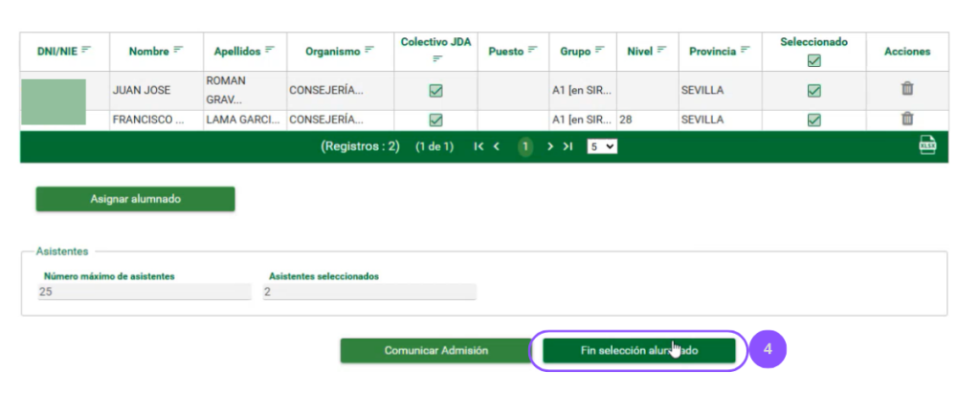Click CONSEJERÍA... in the FRANCISCO row
The image size is (980, 394).
(x=326, y=120)
